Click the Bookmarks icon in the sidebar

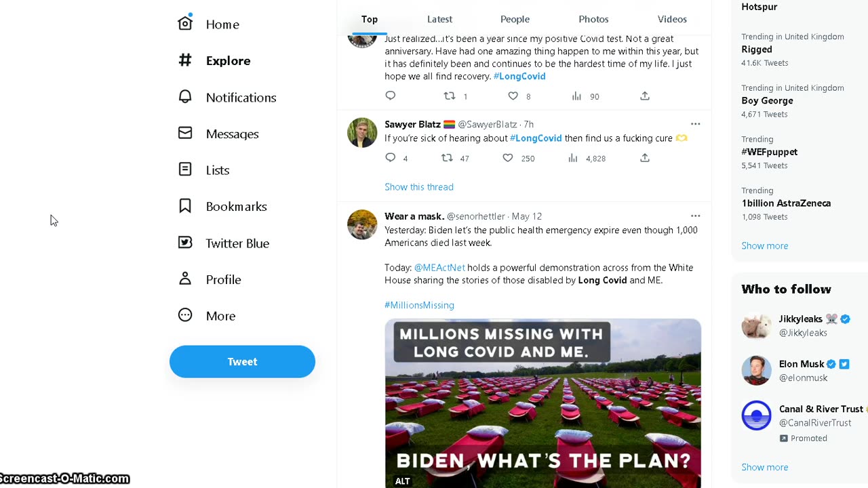point(185,206)
